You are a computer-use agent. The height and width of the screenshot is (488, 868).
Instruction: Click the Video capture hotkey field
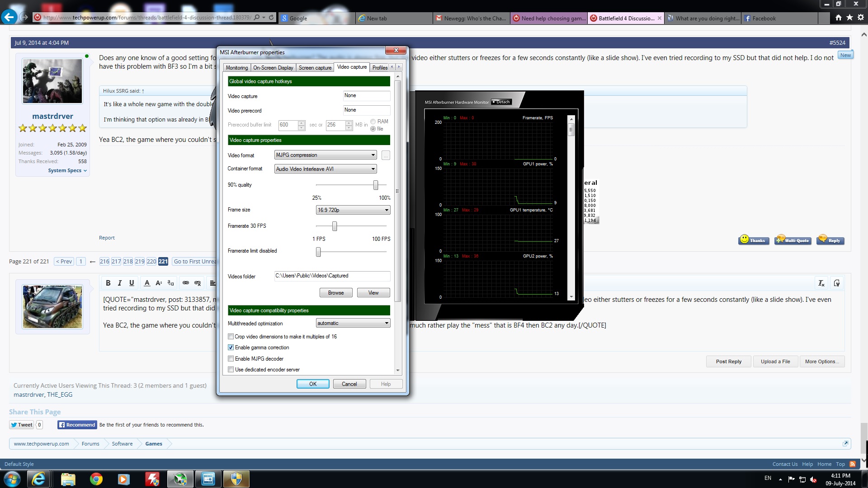(x=367, y=96)
